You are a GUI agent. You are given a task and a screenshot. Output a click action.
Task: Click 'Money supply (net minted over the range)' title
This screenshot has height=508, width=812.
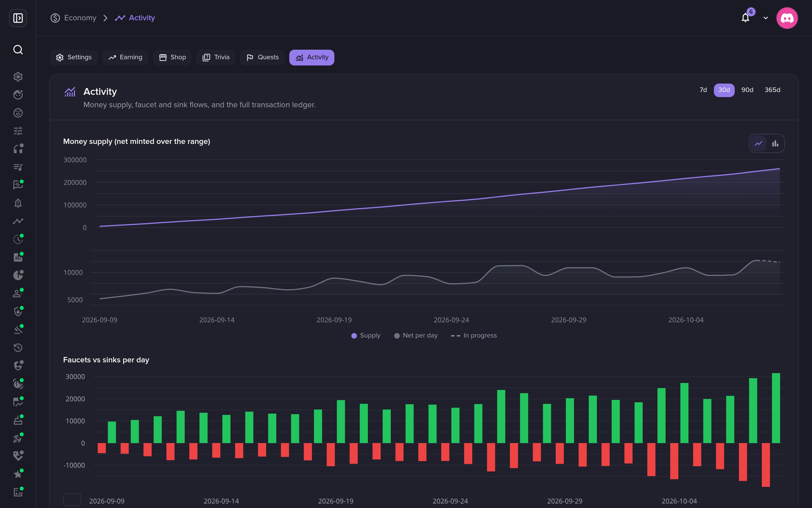(x=136, y=141)
